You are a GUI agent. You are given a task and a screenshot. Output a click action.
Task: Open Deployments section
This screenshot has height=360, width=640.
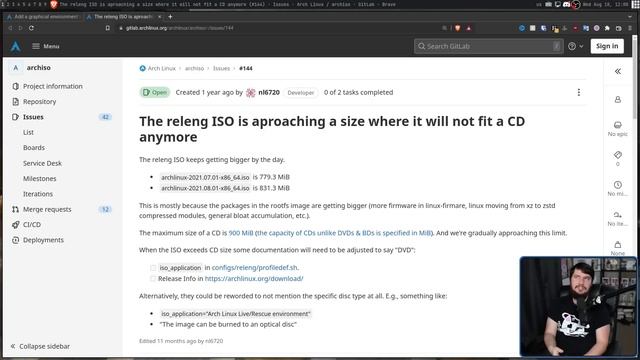(43, 240)
